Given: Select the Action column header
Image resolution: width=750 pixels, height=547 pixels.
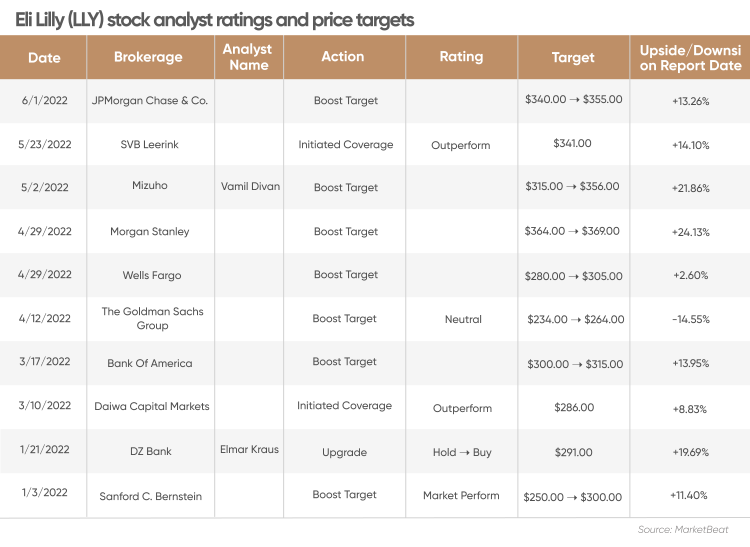Looking at the screenshot, I should (x=342, y=56).
